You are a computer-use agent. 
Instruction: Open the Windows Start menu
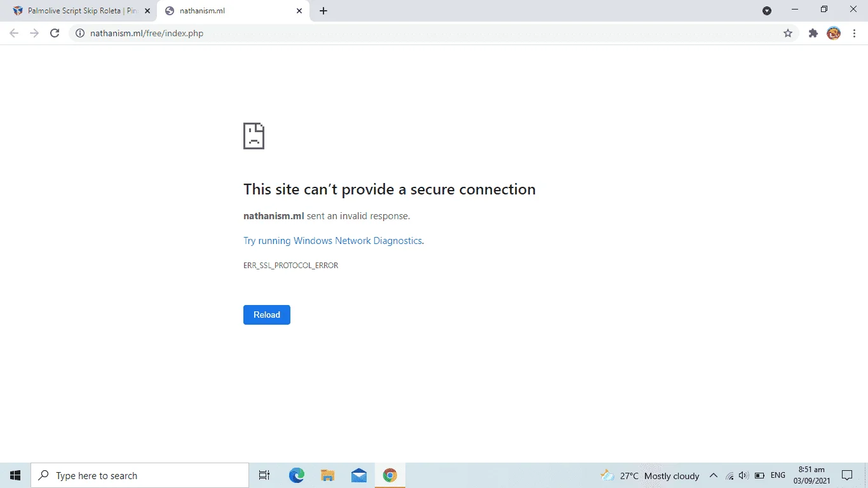(x=15, y=475)
